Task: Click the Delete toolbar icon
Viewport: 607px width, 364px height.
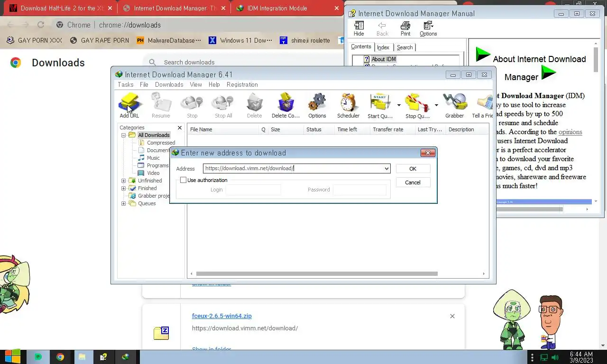Action: pyautogui.click(x=254, y=105)
